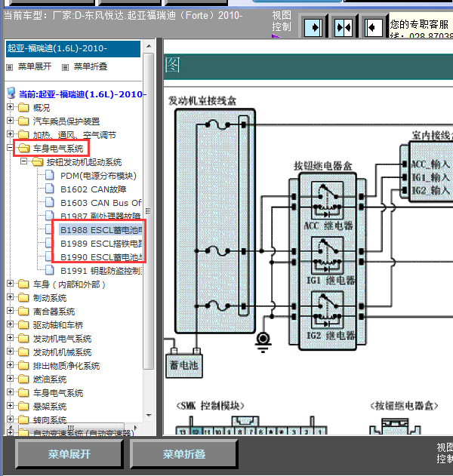The image size is (453, 476).
Task: Click the document icon for PDM(电源分布模块)
Action: (50, 175)
